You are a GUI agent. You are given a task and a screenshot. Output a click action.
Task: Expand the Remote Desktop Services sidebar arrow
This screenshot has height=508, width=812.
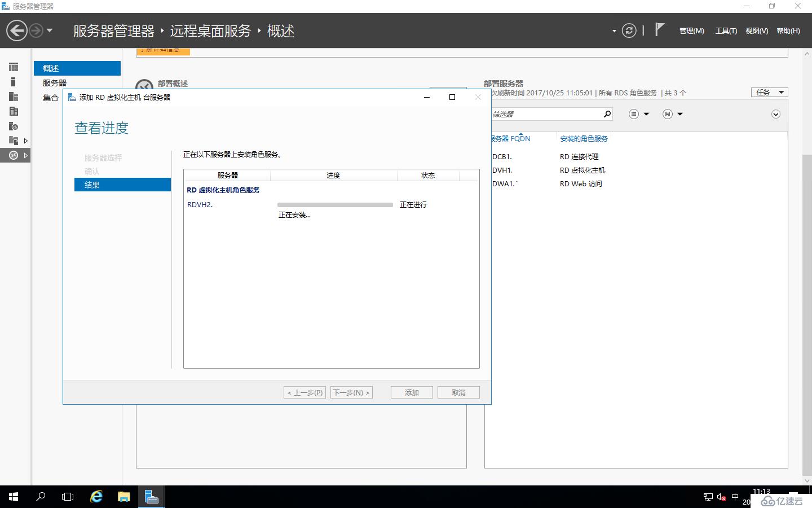click(x=26, y=155)
